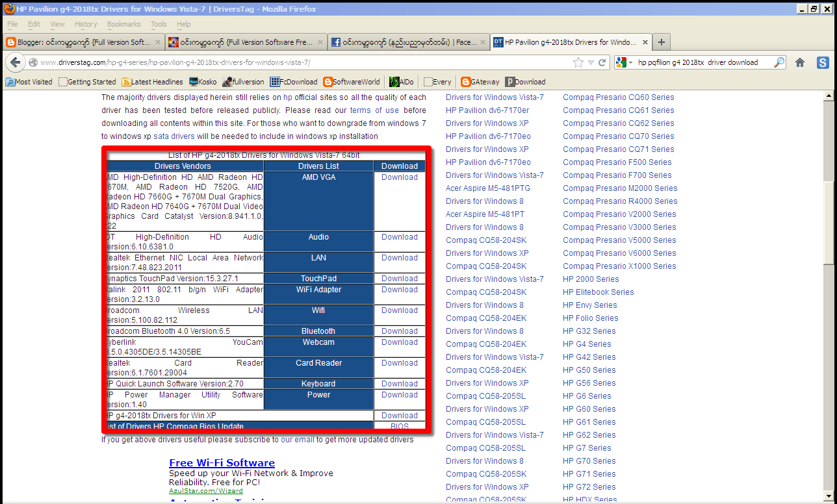Open the File menu
The height and width of the screenshot is (504, 837).
[x=12, y=24]
